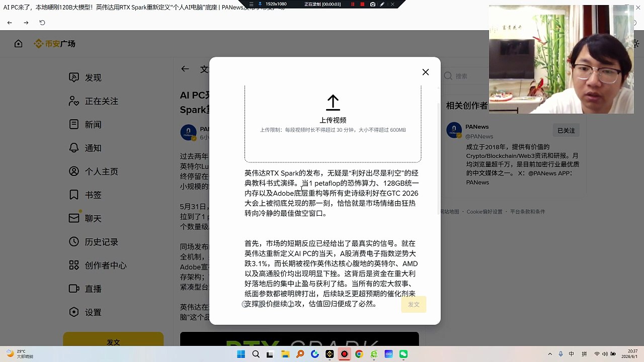Open 发现 in the sidebar
Image resolution: width=644 pixels, height=362 pixels.
click(93, 77)
